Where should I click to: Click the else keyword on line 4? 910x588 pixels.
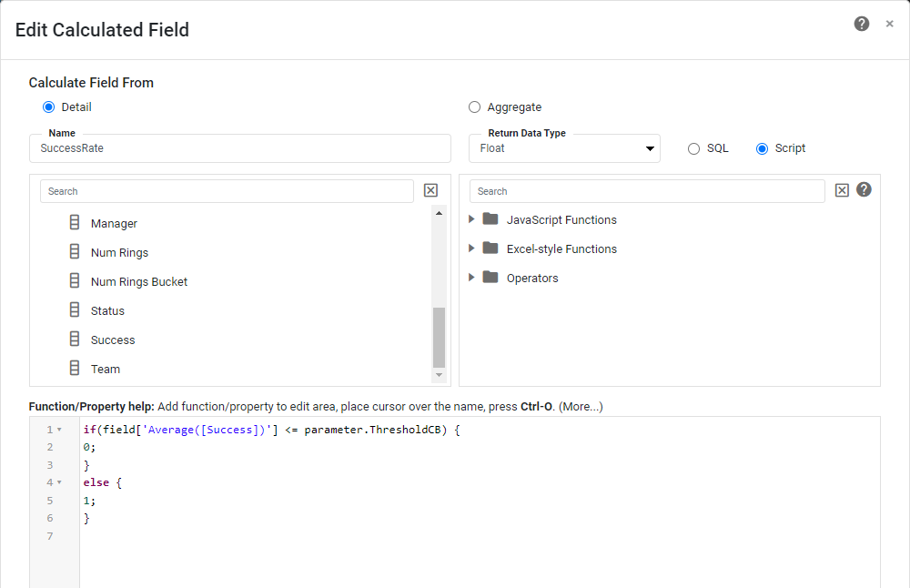point(96,482)
